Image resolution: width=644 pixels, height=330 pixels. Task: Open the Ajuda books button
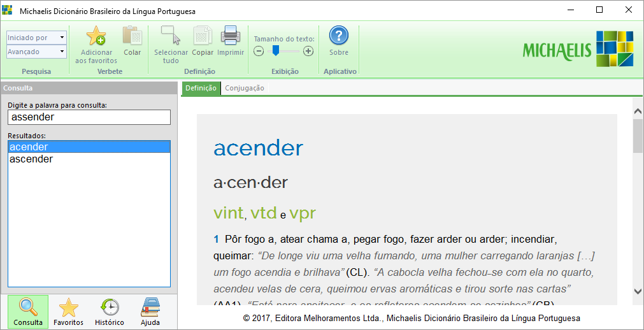coord(150,311)
